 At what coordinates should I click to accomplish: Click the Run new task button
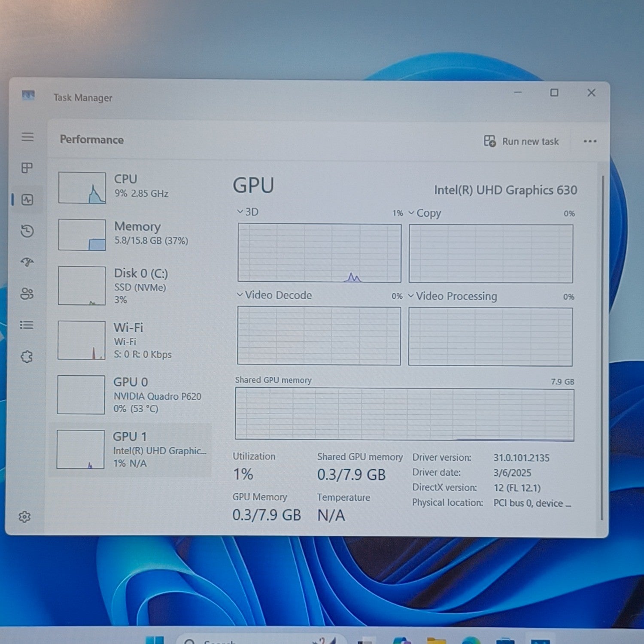point(521,141)
